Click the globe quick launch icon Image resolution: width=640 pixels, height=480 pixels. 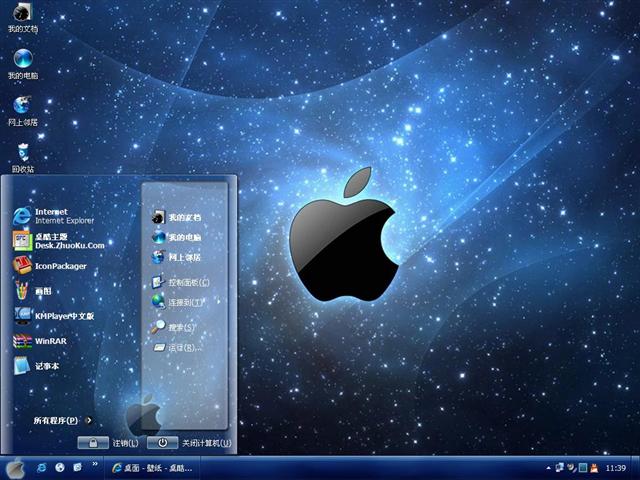tap(60, 467)
